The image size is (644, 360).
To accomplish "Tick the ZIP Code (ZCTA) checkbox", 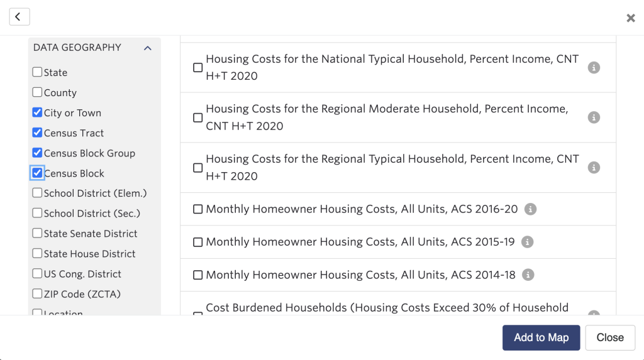I will click(x=37, y=293).
